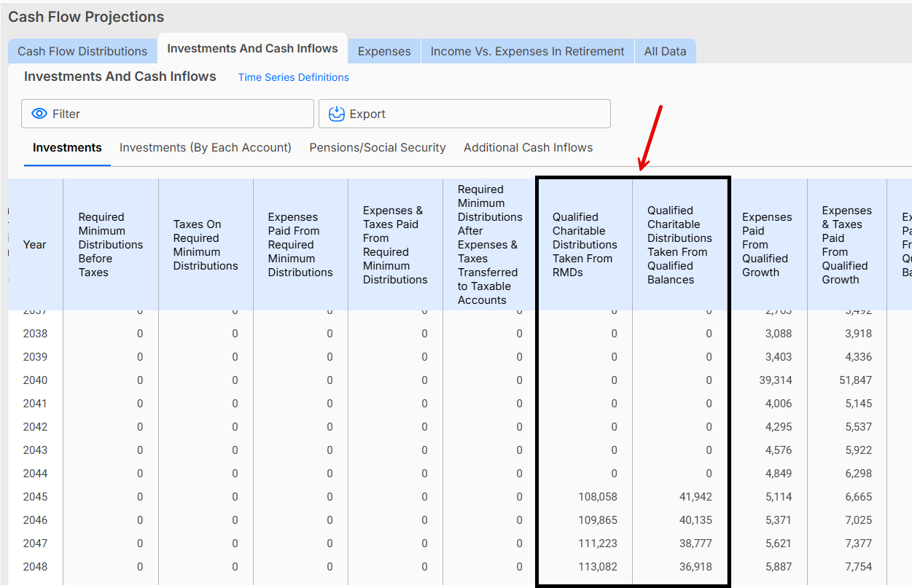Click Qualified Charitable Distributions From Qualified Balances header
The image size is (912, 588).
679,245
